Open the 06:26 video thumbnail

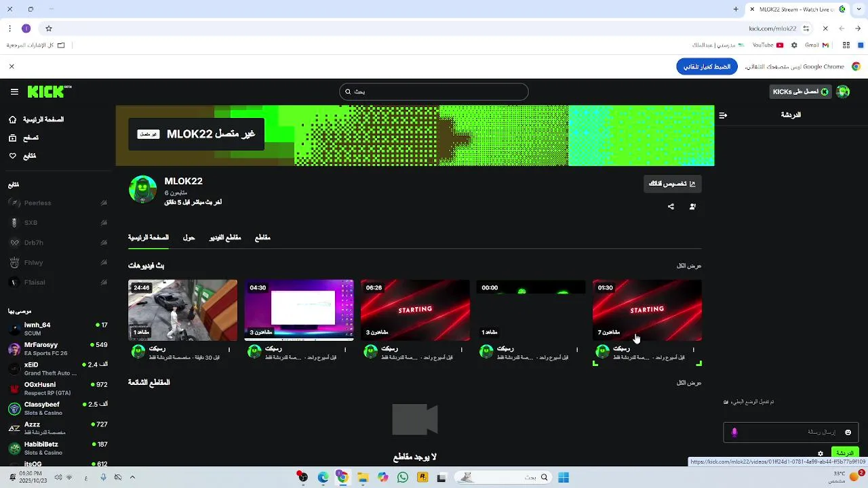pos(415,310)
